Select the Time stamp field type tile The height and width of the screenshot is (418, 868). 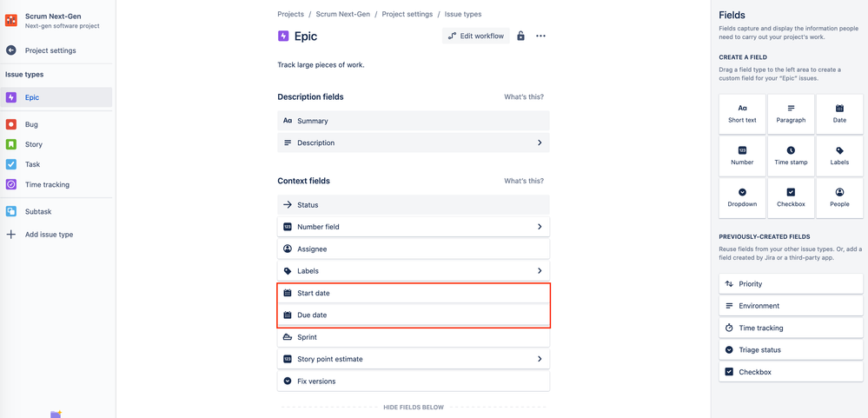tap(791, 156)
